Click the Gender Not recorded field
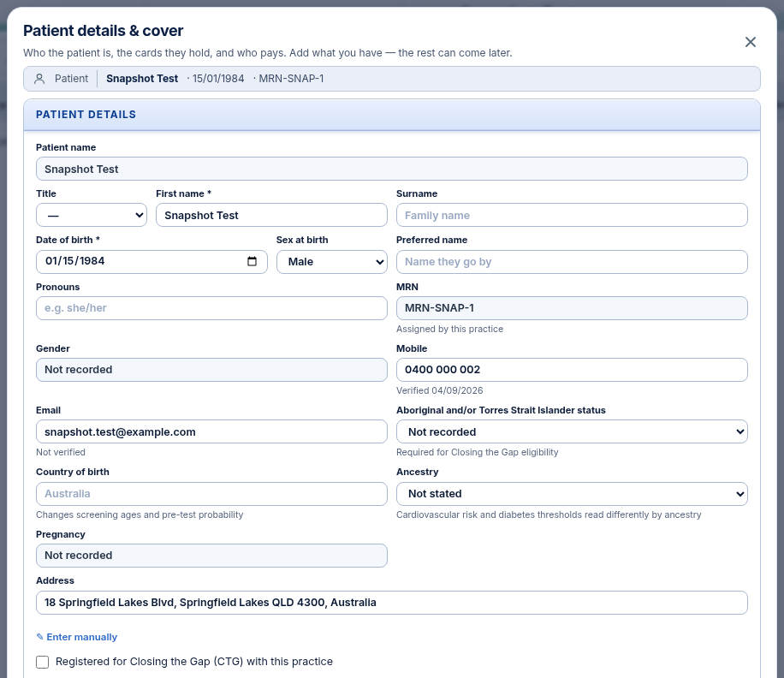 pyautogui.click(x=211, y=370)
